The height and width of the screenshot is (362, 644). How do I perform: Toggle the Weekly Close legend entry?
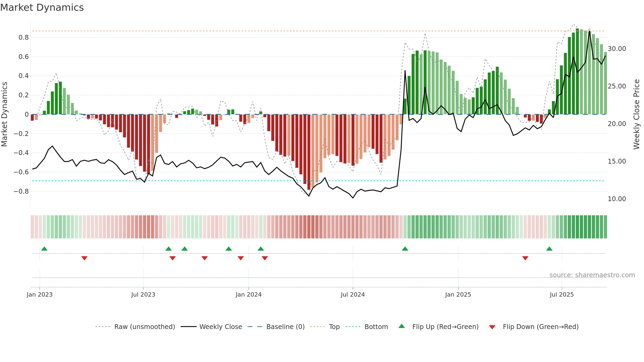click(211, 327)
